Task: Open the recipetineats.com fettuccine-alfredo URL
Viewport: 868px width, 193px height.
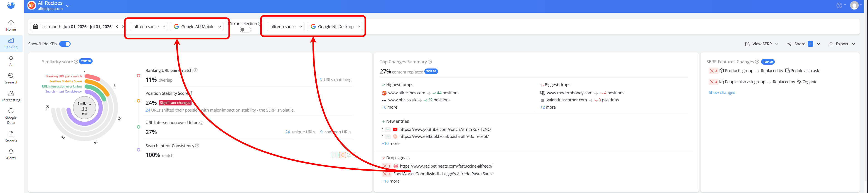Action: coord(446,166)
